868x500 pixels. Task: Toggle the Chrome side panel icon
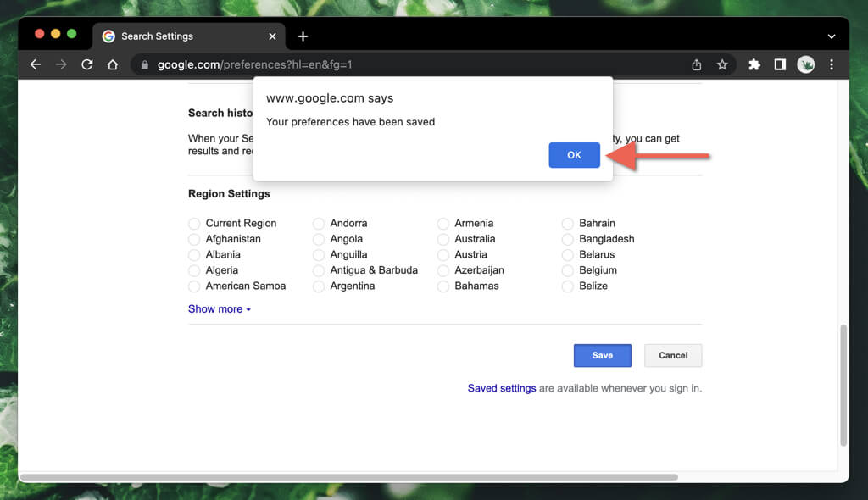pos(780,64)
